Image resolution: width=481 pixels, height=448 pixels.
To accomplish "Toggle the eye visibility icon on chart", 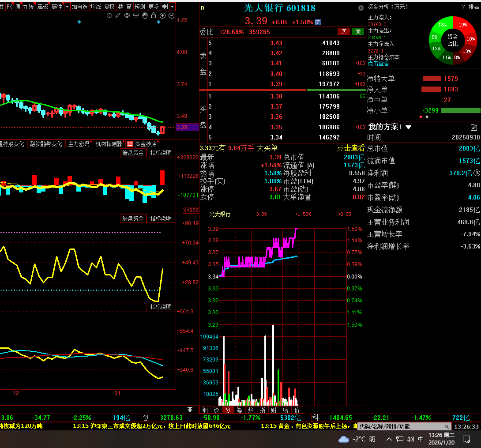I will click(127, 15).
